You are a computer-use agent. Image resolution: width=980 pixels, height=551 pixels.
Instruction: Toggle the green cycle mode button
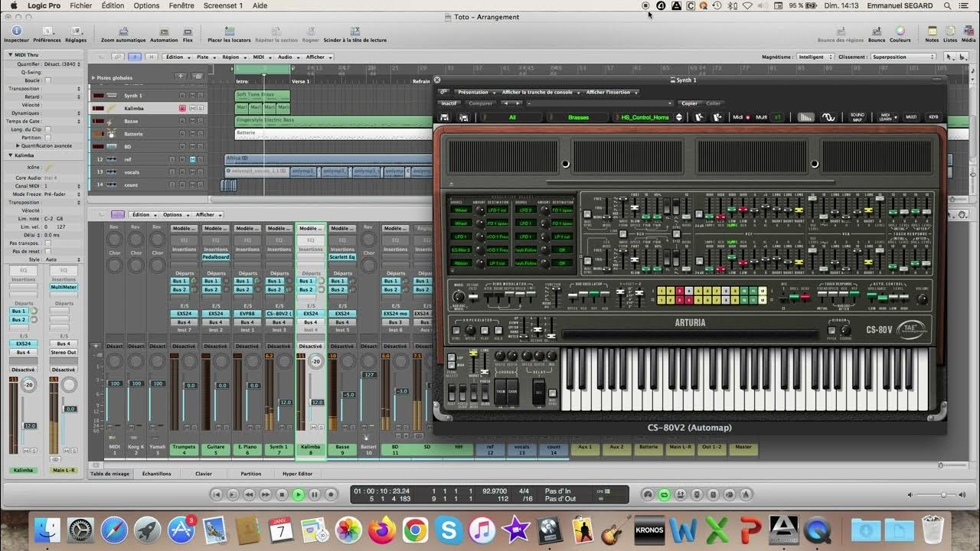(x=664, y=495)
